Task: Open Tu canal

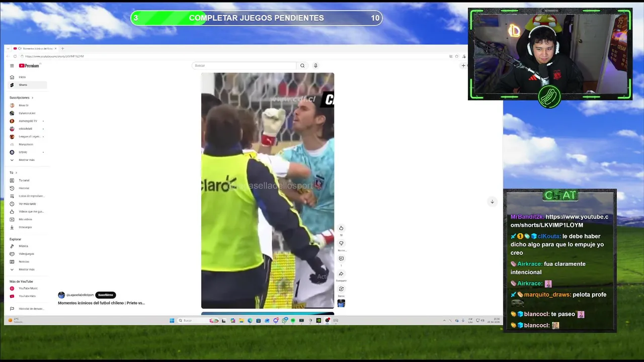Action: [x=28, y=180]
